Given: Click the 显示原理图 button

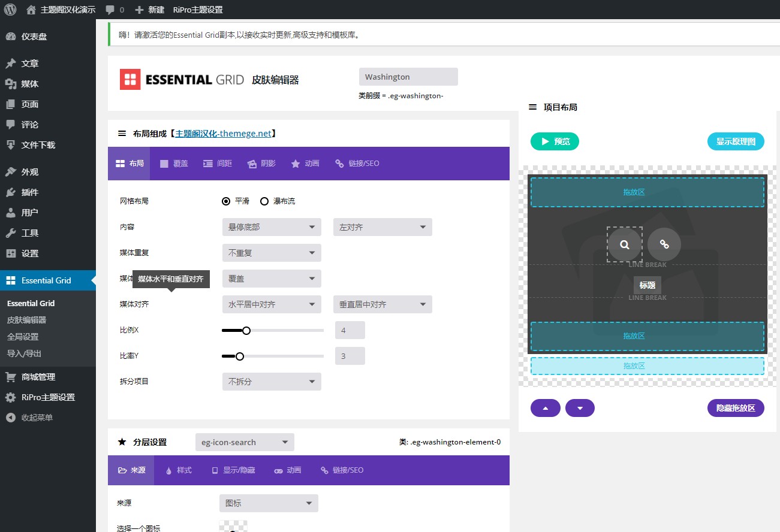Looking at the screenshot, I should pos(736,141).
